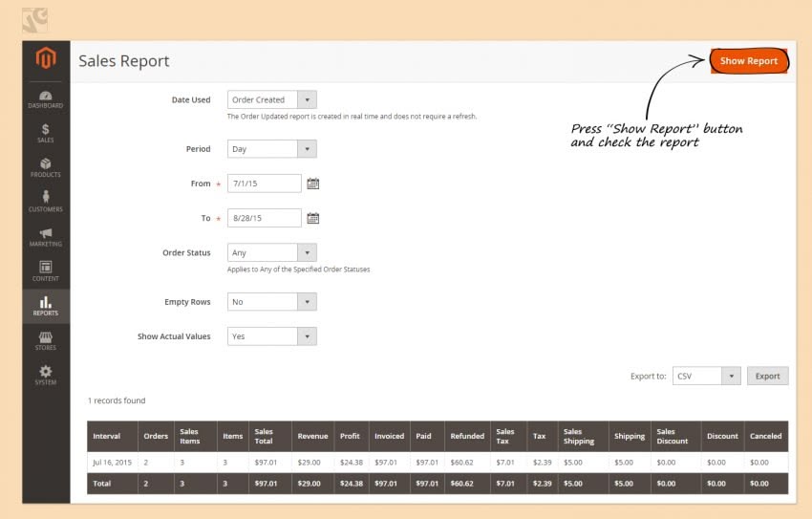Open the Customers sidebar menu

pyautogui.click(x=46, y=202)
